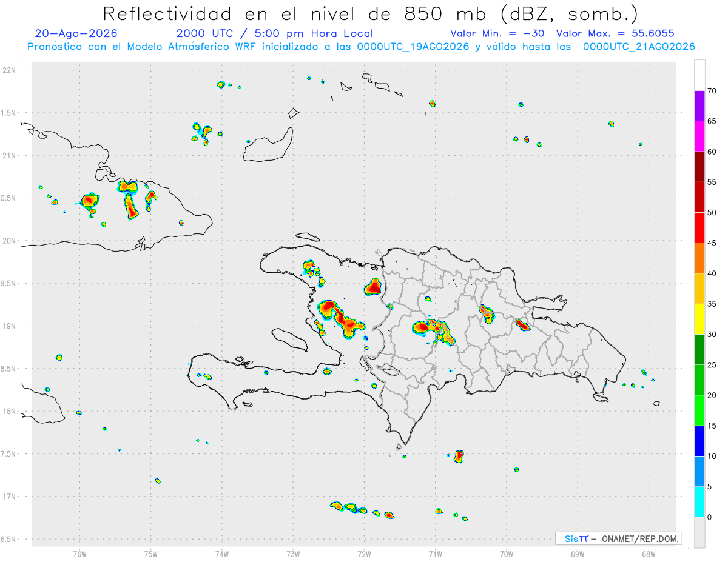Click the colorbar label '65'
Viewport: 728px width, 562px height.
pyautogui.click(x=712, y=121)
